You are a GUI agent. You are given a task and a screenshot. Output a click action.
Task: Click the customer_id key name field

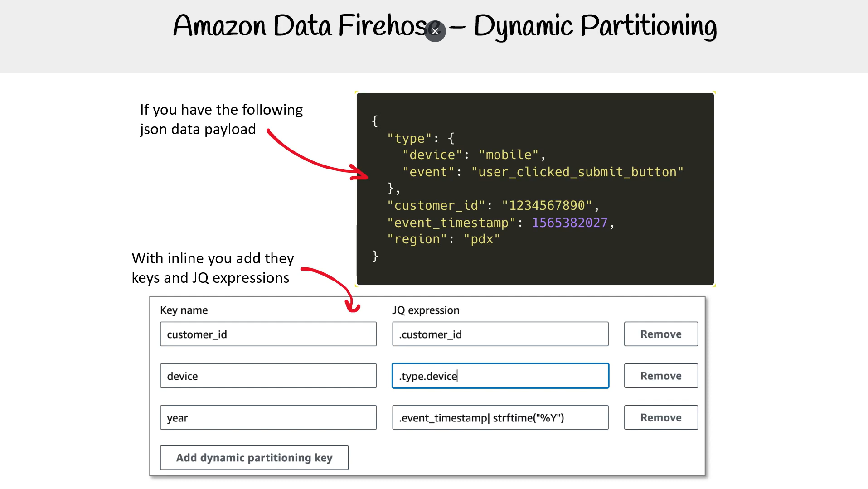click(268, 334)
